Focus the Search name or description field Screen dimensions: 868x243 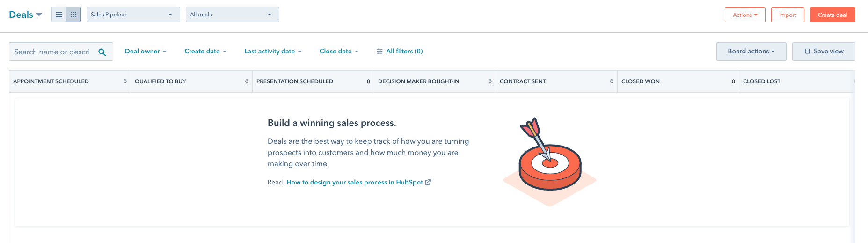coord(61,52)
